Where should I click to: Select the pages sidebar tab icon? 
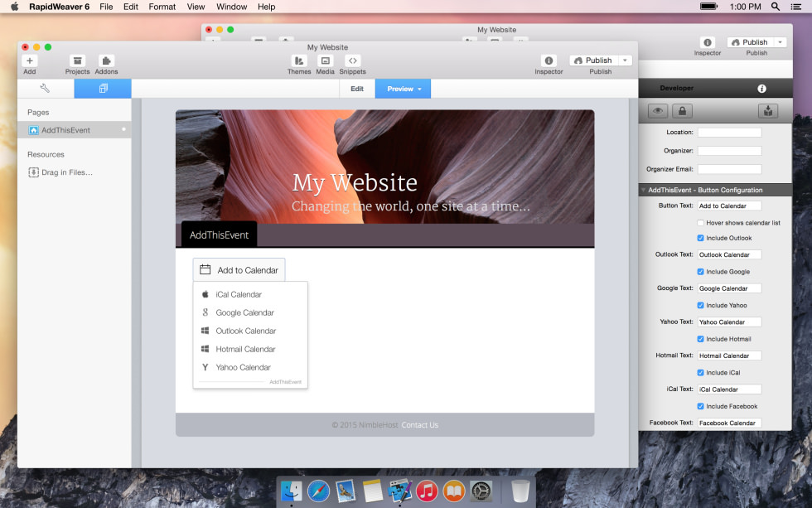(103, 89)
